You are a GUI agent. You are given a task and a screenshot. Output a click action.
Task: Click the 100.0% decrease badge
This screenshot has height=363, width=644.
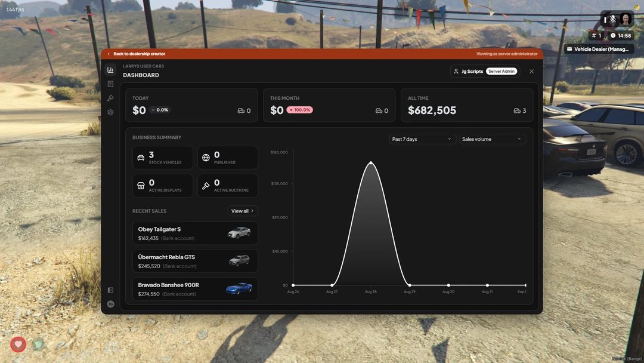tap(300, 110)
